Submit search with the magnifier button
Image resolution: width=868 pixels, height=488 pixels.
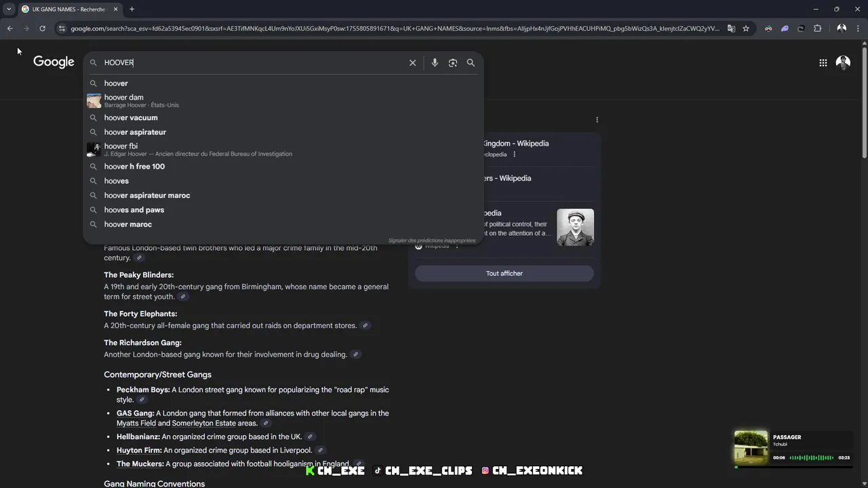point(471,62)
